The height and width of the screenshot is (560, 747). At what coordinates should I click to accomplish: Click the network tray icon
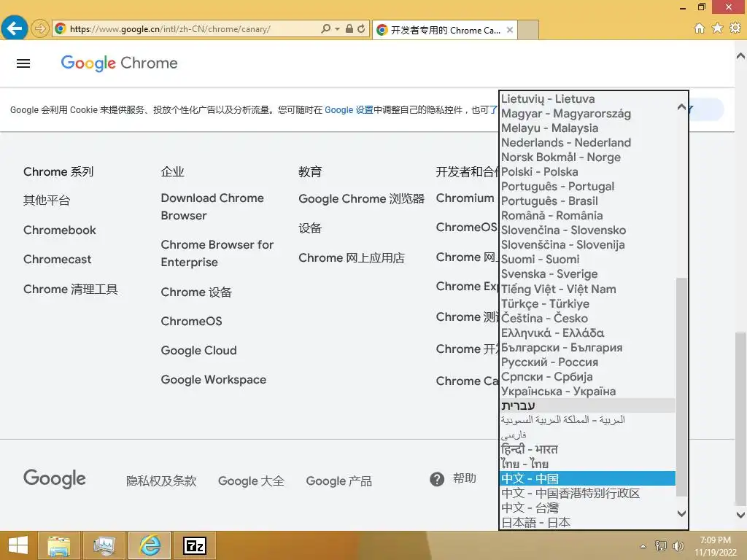tap(661, 545)
